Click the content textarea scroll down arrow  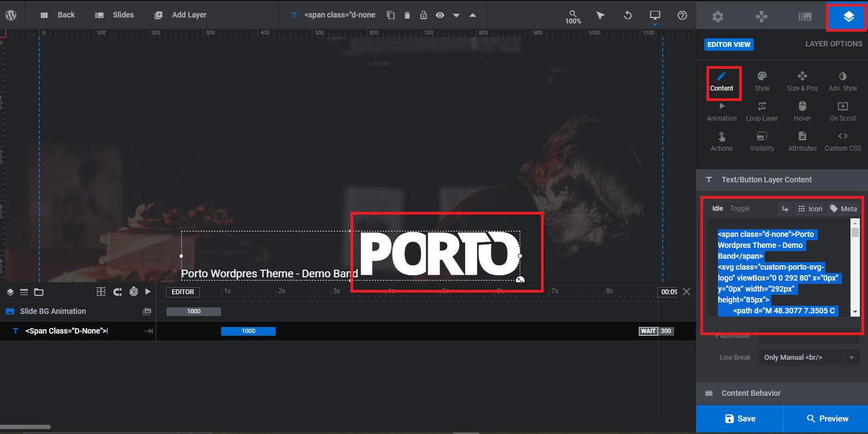coord(855,312)
